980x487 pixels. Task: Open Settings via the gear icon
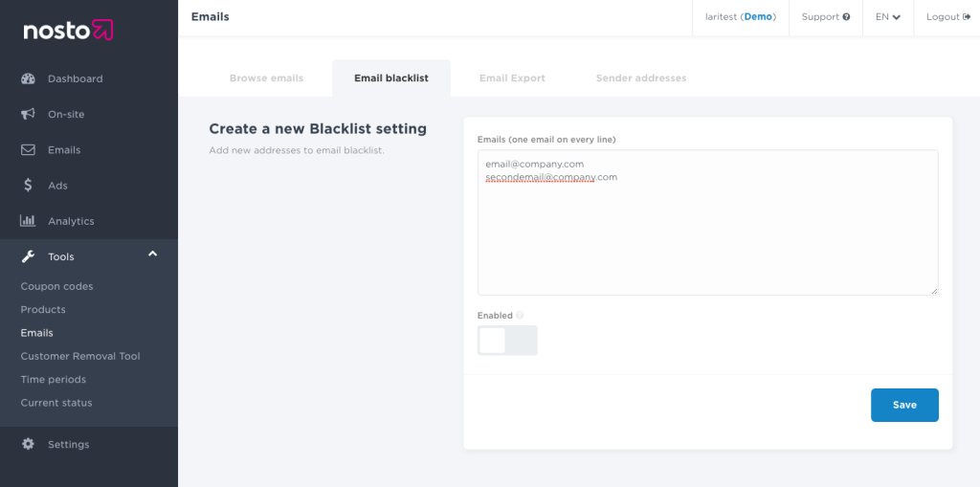coord(28,444)
